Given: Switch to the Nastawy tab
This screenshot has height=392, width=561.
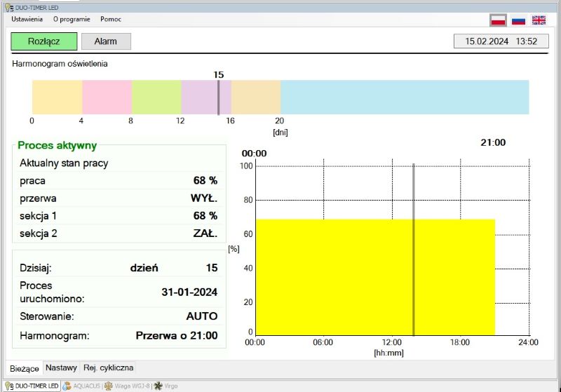Looking at the screenshot, I should point(61,367).
